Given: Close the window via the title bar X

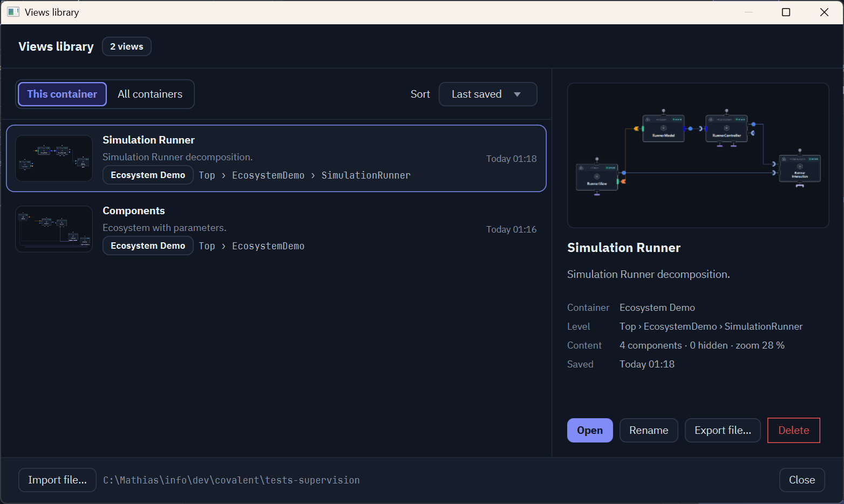Looking at the screenshot, I should 824,12.
